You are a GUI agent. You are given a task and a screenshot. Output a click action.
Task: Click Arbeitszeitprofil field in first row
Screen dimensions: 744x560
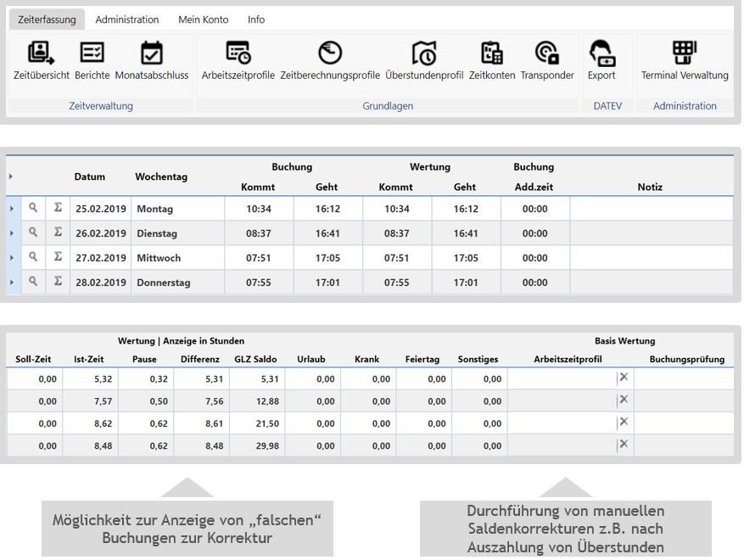pyautogui.click(x=562, y=378)
